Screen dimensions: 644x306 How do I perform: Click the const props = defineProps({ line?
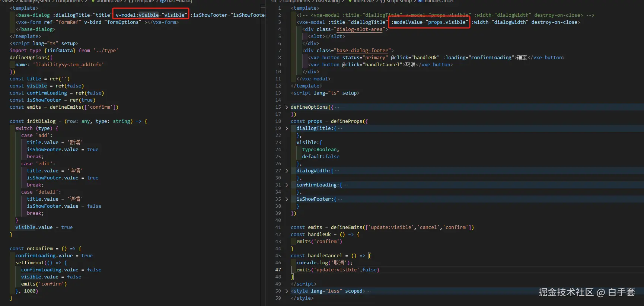point(329,121)
